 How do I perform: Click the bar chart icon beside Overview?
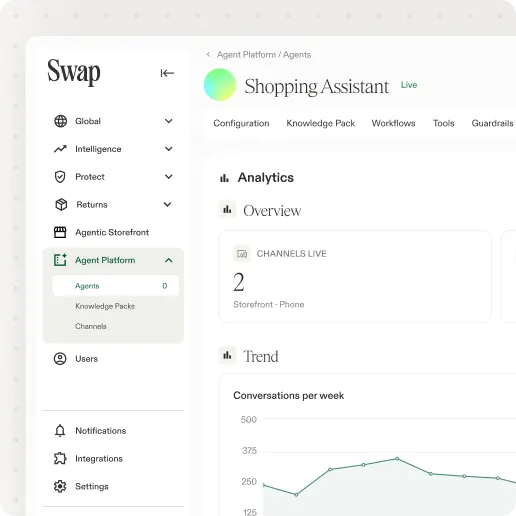pyautogui.click(x=227, y=209)
